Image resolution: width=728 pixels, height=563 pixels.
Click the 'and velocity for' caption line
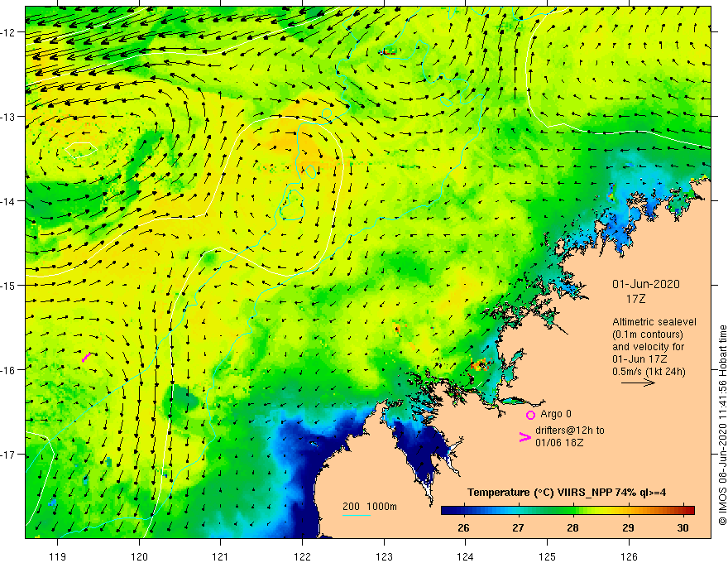pos(648,347)
